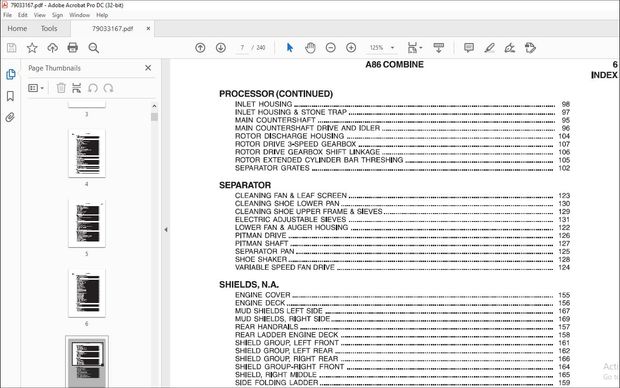Click the MAIN COUNTERSHAFT DRIVE AND IDLER entry

click(x=402, y=128)
